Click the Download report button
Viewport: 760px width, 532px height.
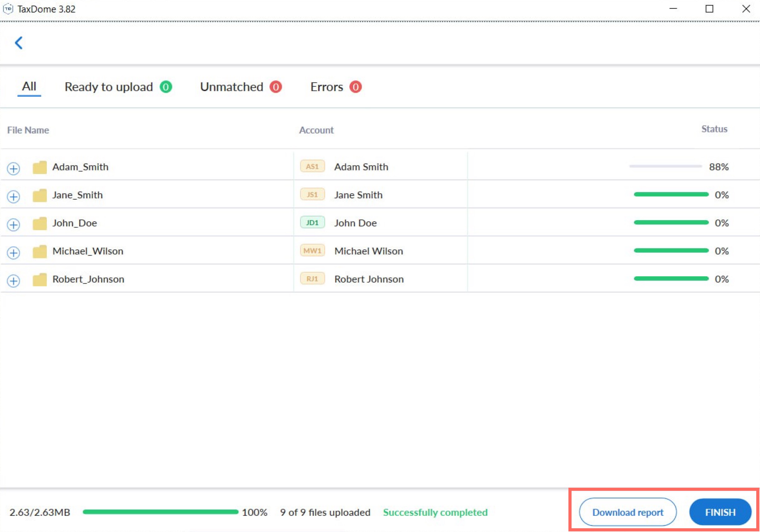628,512
